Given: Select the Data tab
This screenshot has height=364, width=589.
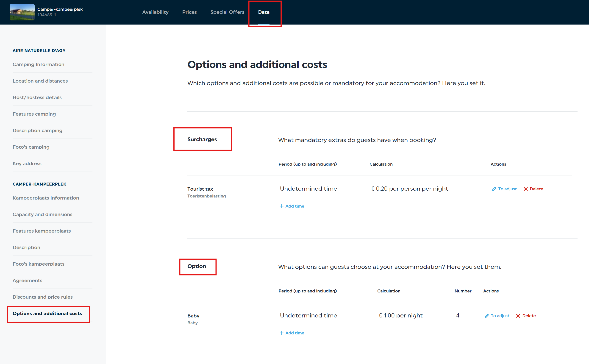Looking at the screenshot, I should coord(264,12).
